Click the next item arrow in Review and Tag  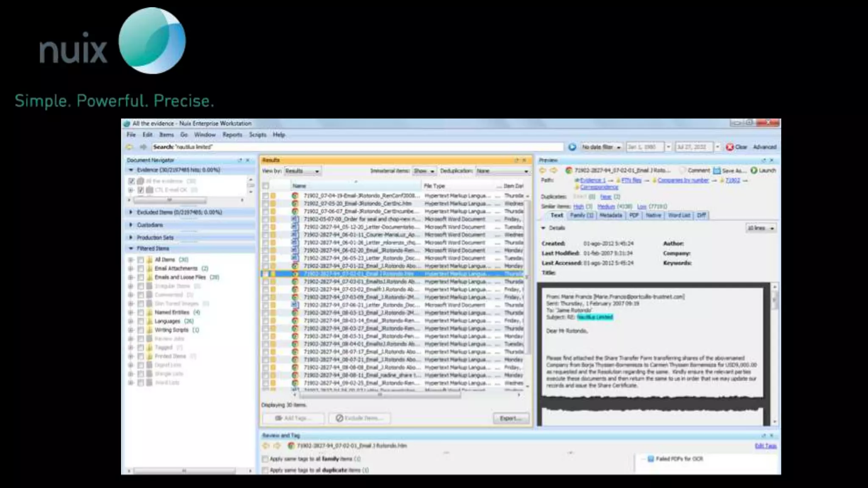pyautogui.click(x=277, y=446)
